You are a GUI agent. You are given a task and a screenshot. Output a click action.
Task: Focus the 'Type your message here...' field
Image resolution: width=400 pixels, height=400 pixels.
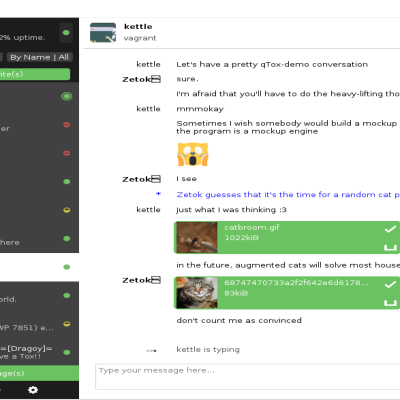[248, 377]
